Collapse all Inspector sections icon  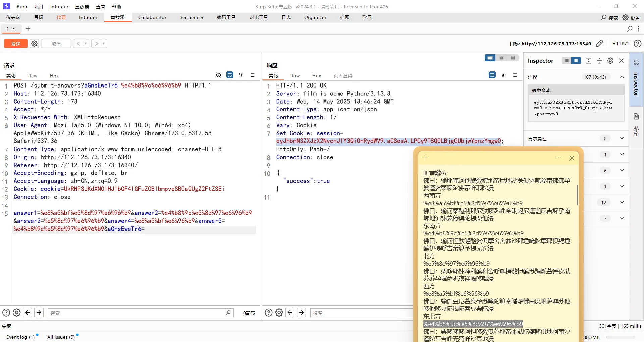coord(599,60)
